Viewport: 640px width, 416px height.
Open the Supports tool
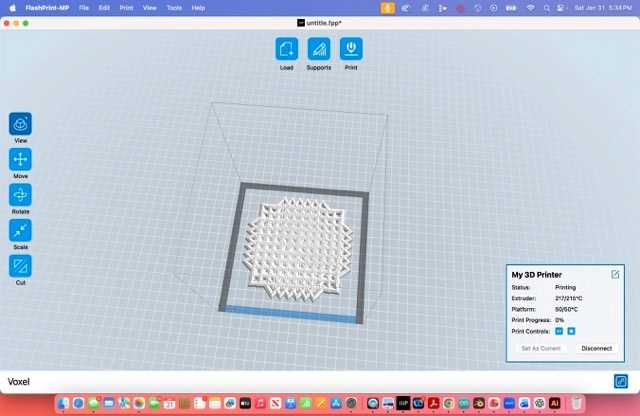tap(319, 49)
